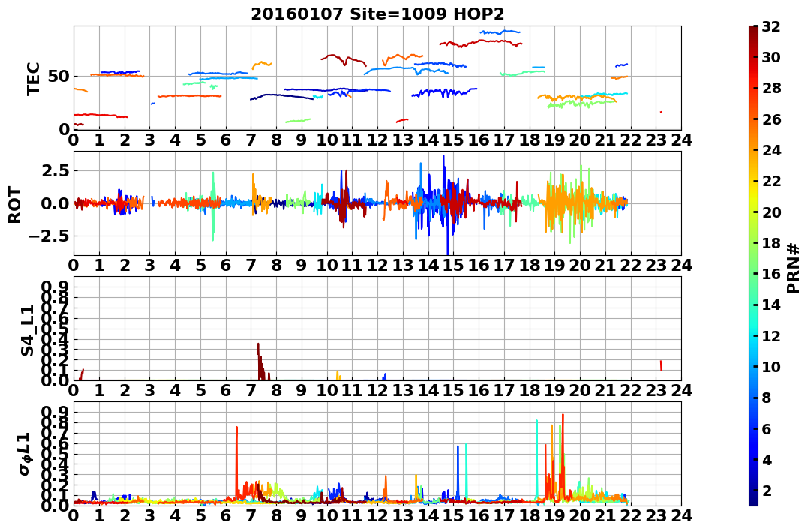This screenshot has width=808, height=532.
Task: Click the dark red S4_L1 peak near hour 7
Action: point(261,362)
